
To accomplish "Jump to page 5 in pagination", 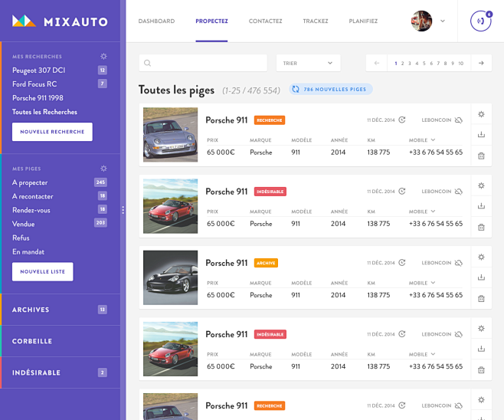I will coord(424,64).
